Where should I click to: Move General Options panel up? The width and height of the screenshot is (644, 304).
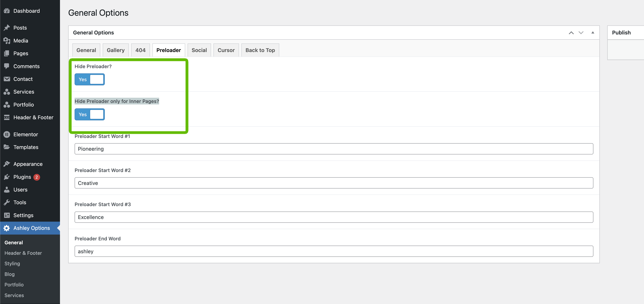tap(571, 33)
